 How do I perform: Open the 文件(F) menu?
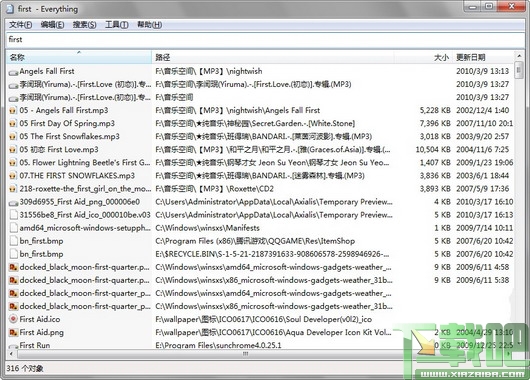coord(20,25)
